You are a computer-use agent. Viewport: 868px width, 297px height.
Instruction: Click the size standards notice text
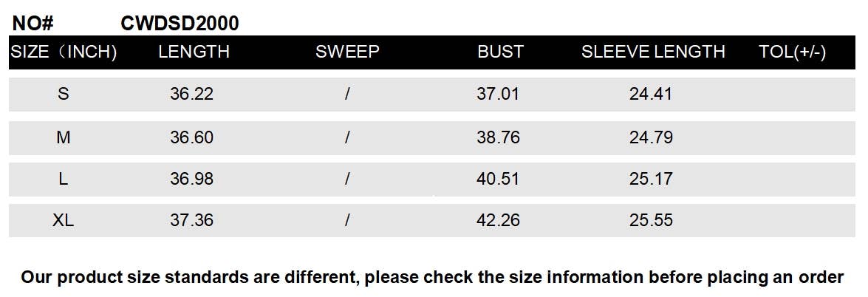pos(432,278)
